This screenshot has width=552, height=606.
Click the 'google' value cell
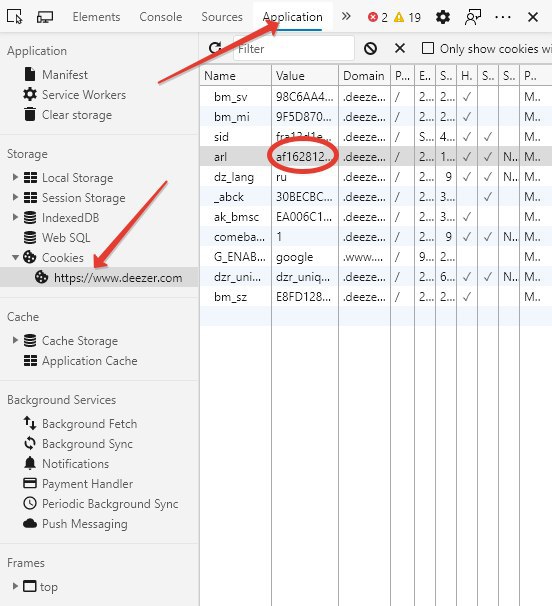tap(305, 257)
